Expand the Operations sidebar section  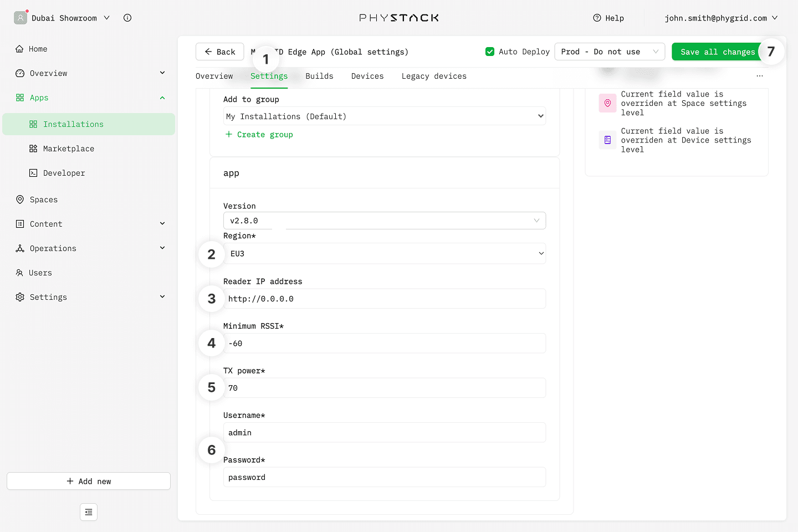162,248
